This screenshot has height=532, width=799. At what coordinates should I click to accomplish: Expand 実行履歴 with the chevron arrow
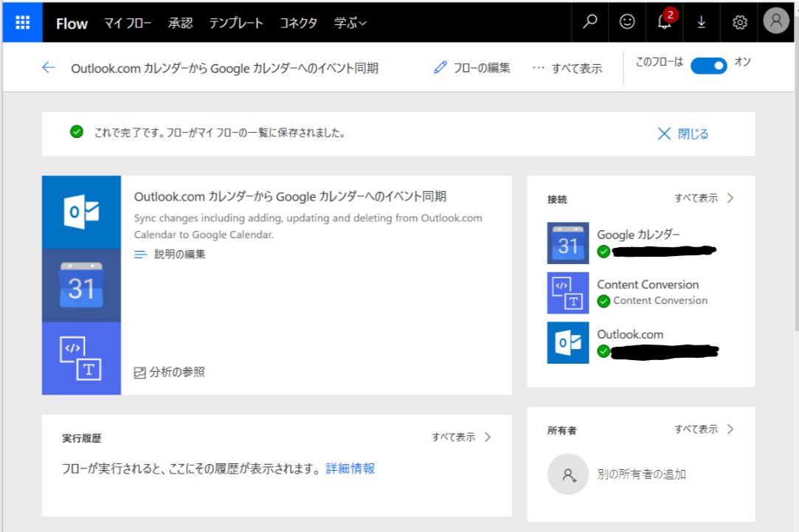(488, 438)
